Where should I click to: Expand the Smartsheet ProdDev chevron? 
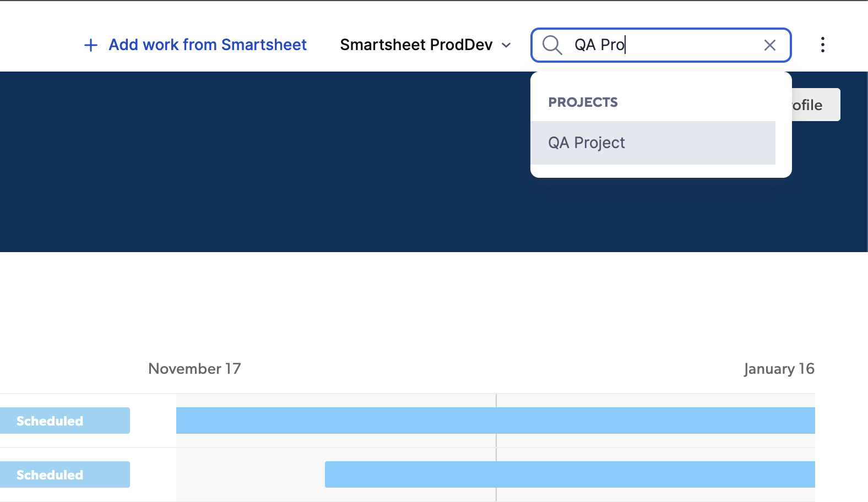pos(506,46)
